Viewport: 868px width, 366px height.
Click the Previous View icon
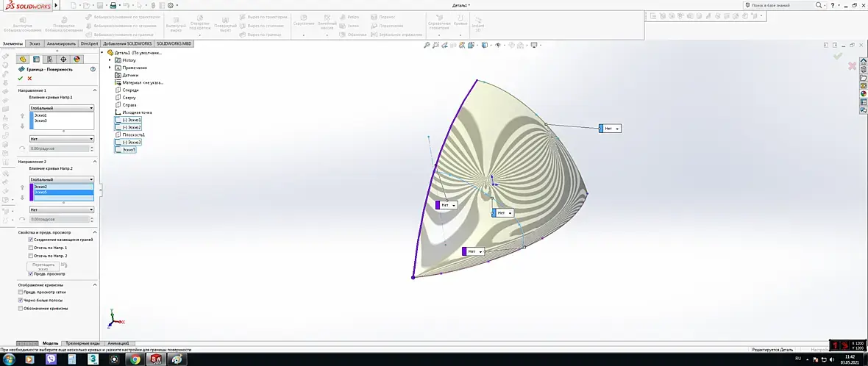coord(444,46)
